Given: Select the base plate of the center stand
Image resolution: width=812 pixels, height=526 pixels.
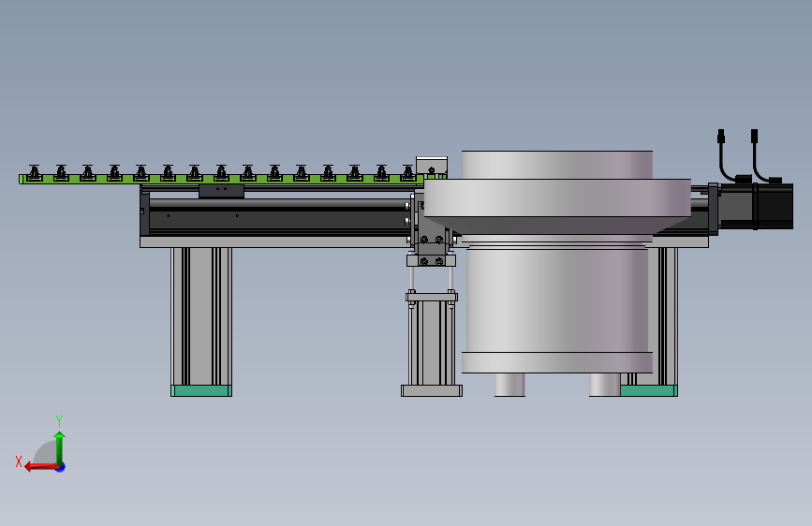Looking at the screenshot, I should point(432,391).
